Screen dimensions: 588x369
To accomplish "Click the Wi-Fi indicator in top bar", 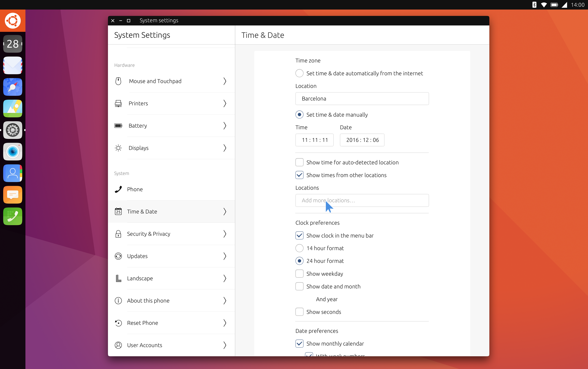I will [x=544, y=5].
